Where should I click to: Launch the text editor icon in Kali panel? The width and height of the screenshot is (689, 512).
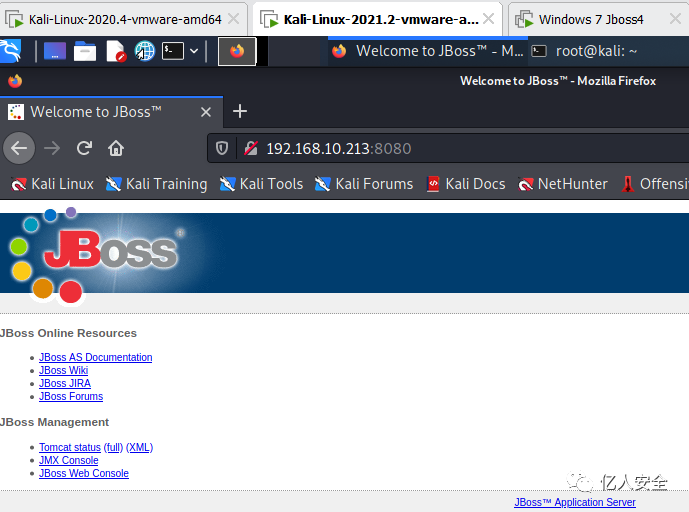click(116, 51)
